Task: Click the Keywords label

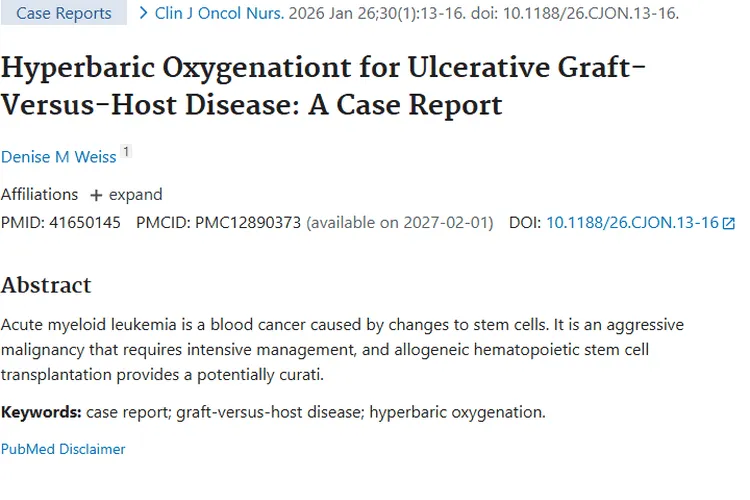Action: pyautogui.click(x=41, y=412)
